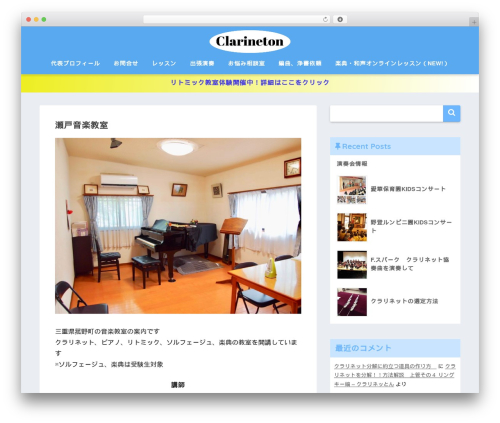Click the round icon right of address bar
The width and height of the screenshot is (500, 423).
point(340,20)
